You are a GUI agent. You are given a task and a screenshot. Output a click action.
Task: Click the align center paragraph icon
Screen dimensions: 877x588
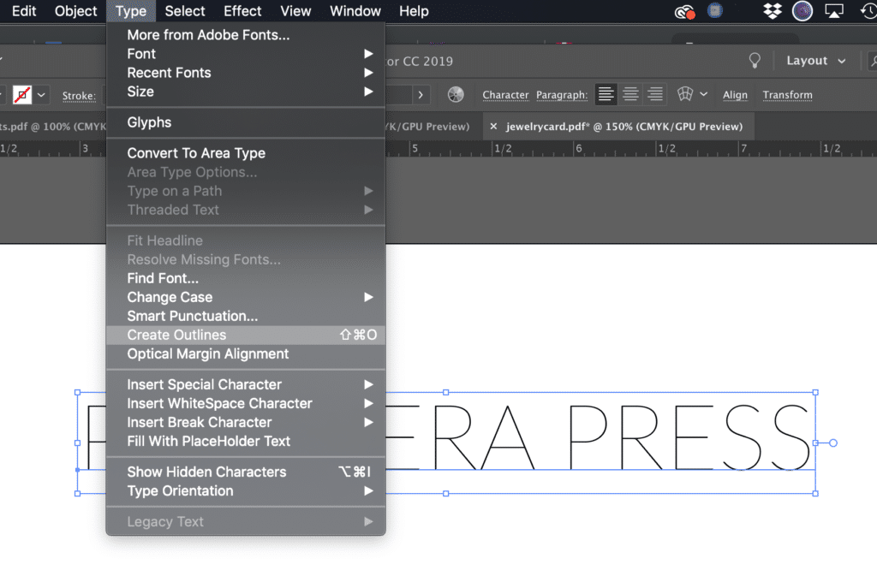point(630,94)
